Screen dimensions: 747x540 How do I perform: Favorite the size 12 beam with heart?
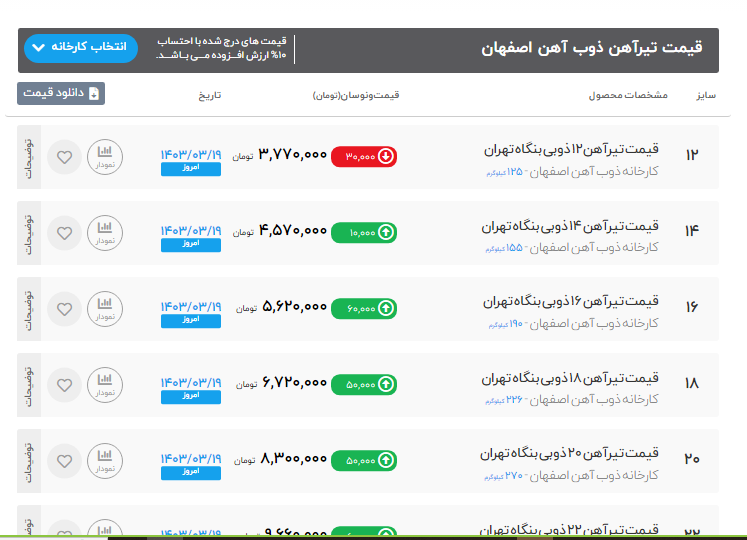pyautogui.click(x=65, y=157)
